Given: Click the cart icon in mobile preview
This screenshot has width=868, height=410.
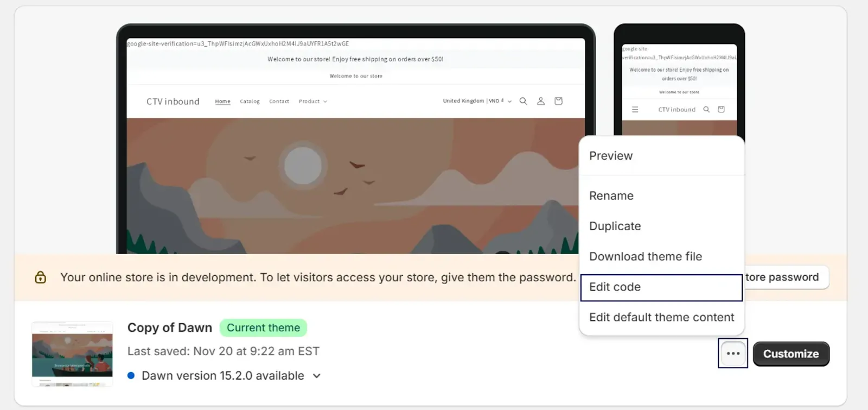Looking at the screenshot, I should (x=721, y=110).
